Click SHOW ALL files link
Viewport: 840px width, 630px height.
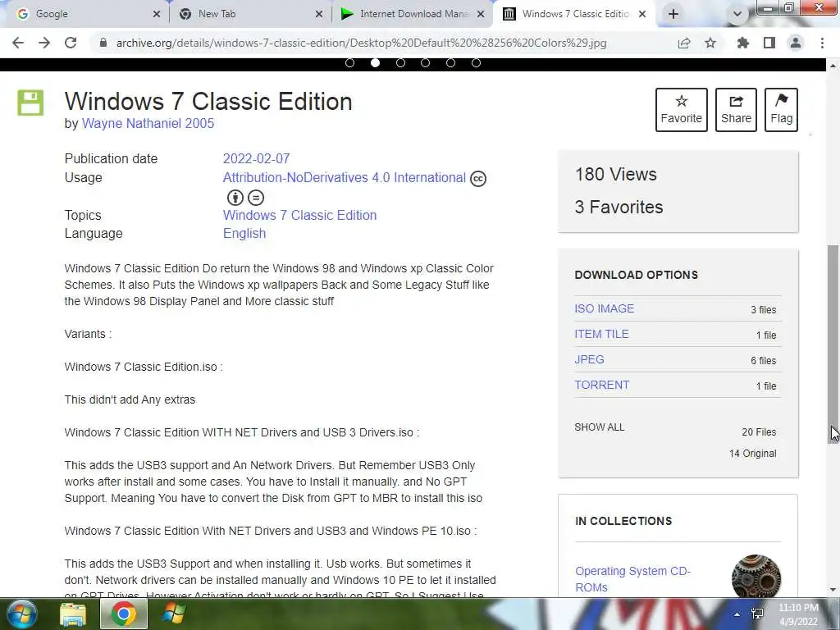[600, 427]
